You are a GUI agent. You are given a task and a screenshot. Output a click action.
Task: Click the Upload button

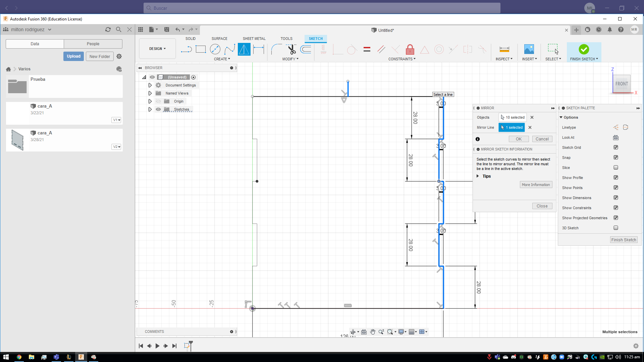click(73, 56)
